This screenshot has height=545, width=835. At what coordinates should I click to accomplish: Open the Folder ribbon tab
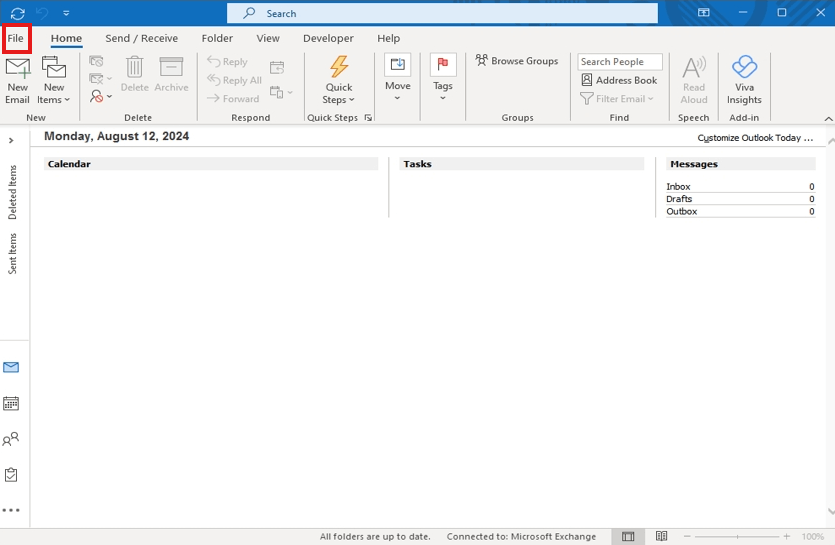coord(217,38)
